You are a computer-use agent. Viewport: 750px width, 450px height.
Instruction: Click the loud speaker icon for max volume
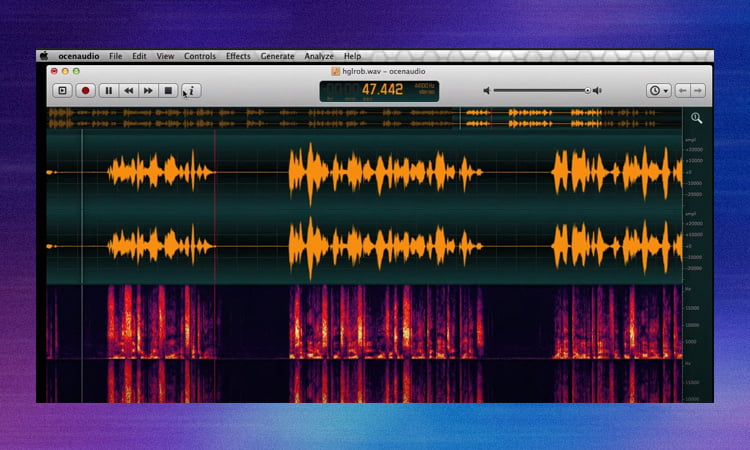coord(598,90)
